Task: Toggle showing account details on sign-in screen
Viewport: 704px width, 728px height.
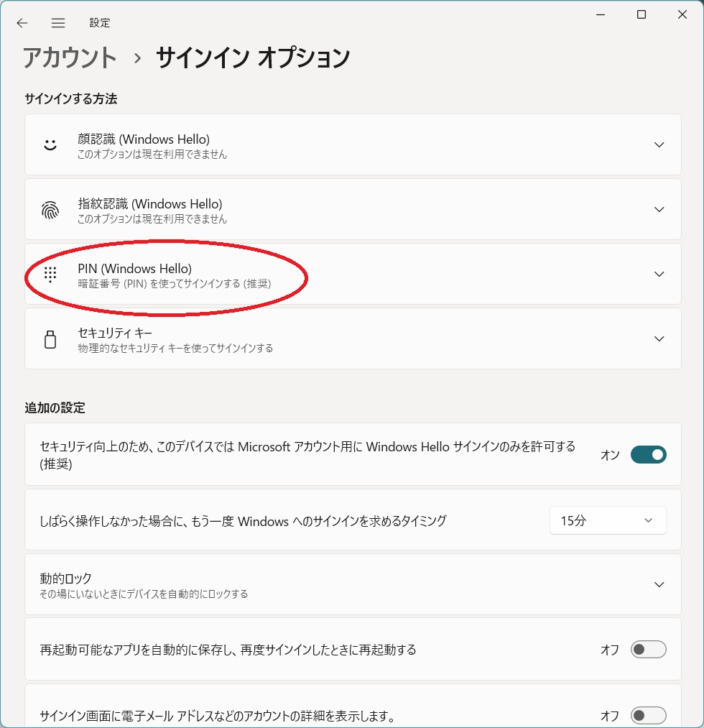Action: point(648,716)
